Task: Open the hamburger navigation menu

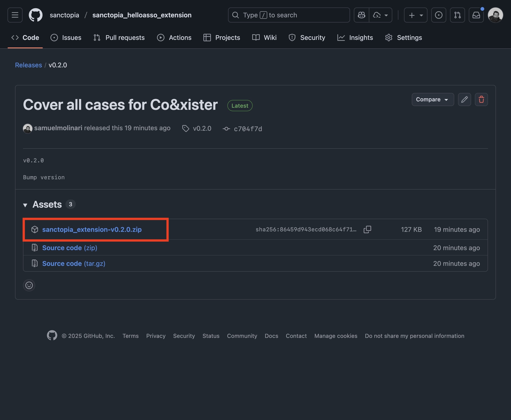Action: coord(15,15)
